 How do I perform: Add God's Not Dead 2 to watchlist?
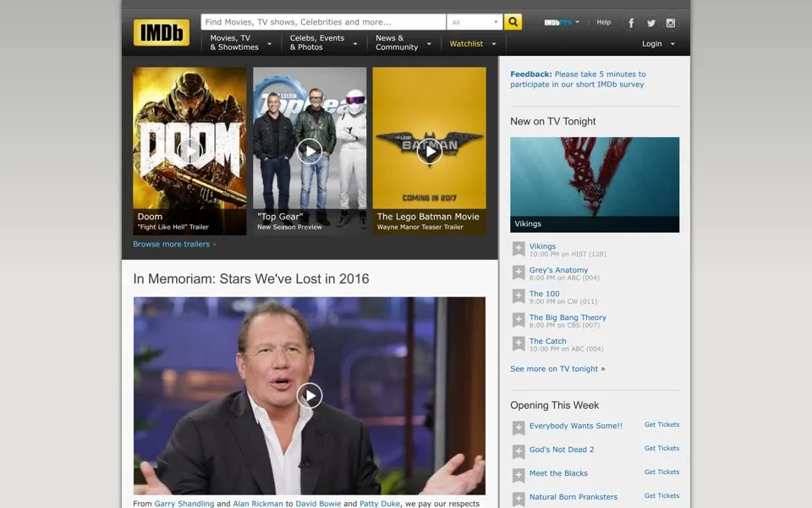point(518,452)
